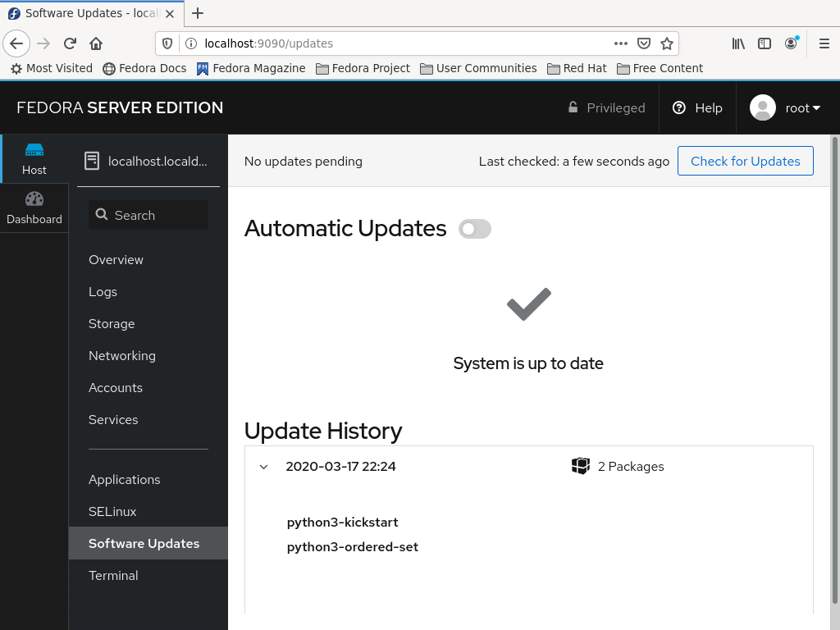Click the search magnifier icon in sidebar
840x630 pixels.
coord(101,214)
